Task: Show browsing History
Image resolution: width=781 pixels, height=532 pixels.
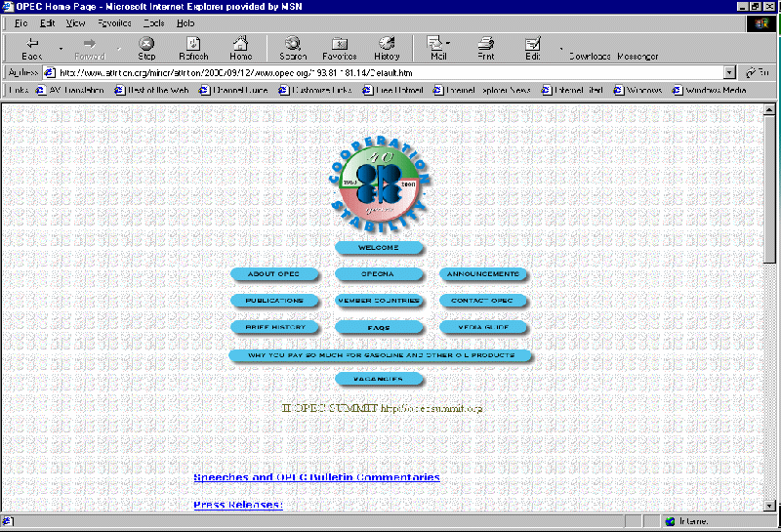Action: point(387,49)
